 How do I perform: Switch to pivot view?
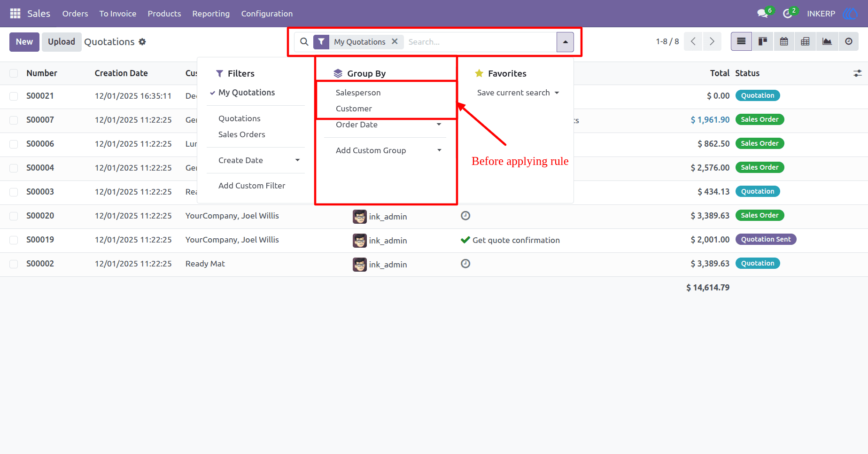pyautogui.click(x=805, y=41)
